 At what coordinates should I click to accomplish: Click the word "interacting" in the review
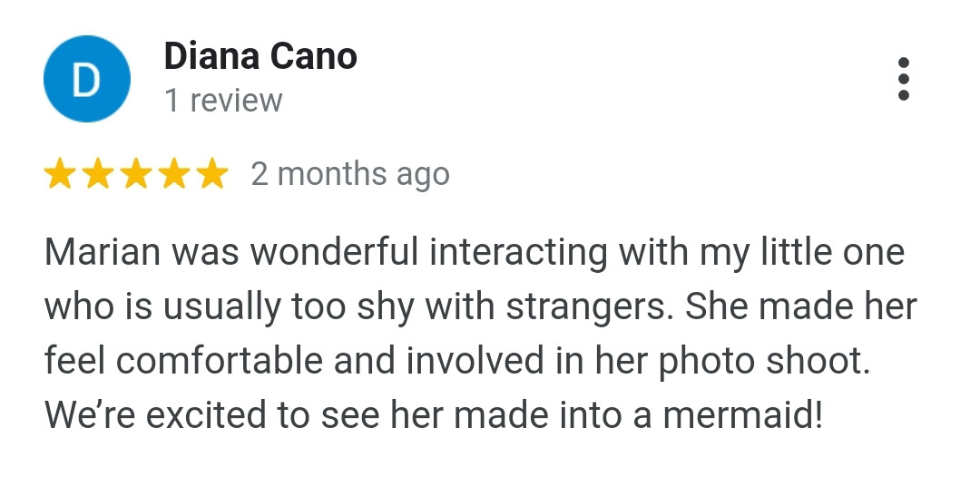coord(519,253)
